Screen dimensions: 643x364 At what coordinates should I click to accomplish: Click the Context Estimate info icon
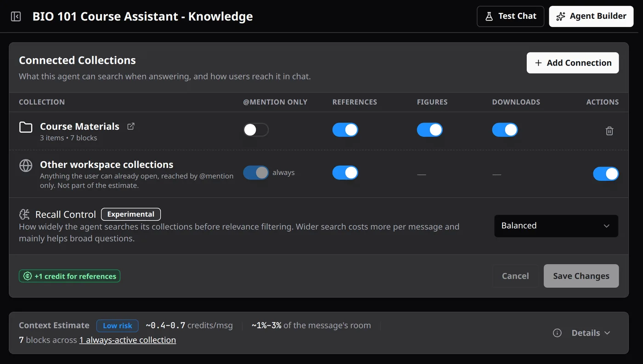[x=557, y=333]
